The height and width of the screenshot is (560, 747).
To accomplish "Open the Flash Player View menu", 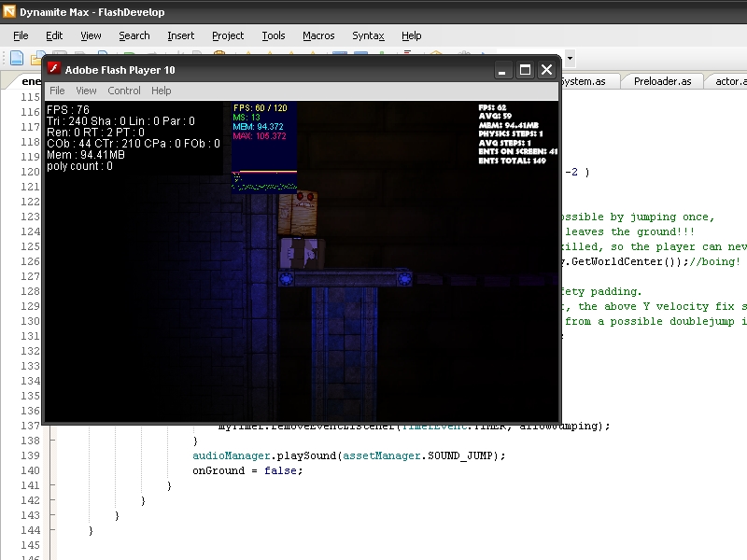I will point(86,91).
